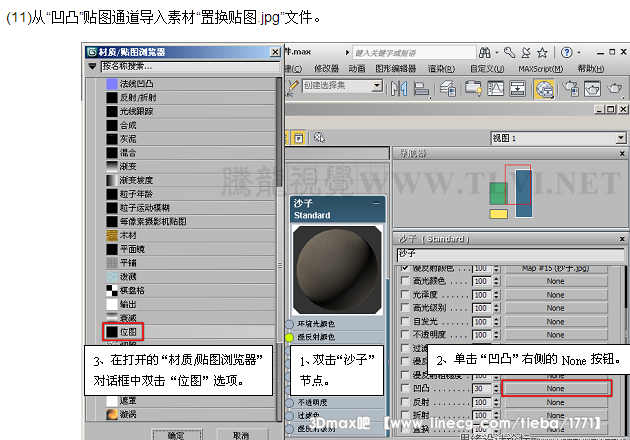The height and width of the screenshot is (440, 630).
Task: Open the 自定义(U) menu
Action: click(487, 69)
